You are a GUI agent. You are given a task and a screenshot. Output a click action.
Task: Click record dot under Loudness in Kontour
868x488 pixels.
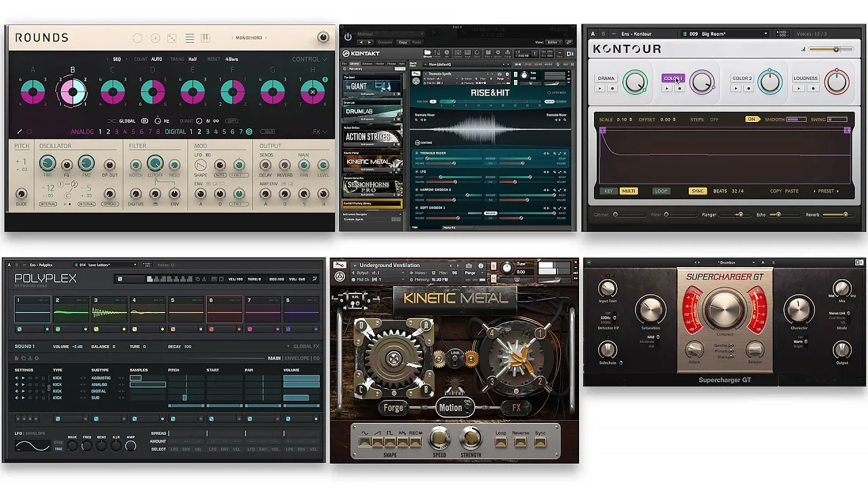(812, 88)
